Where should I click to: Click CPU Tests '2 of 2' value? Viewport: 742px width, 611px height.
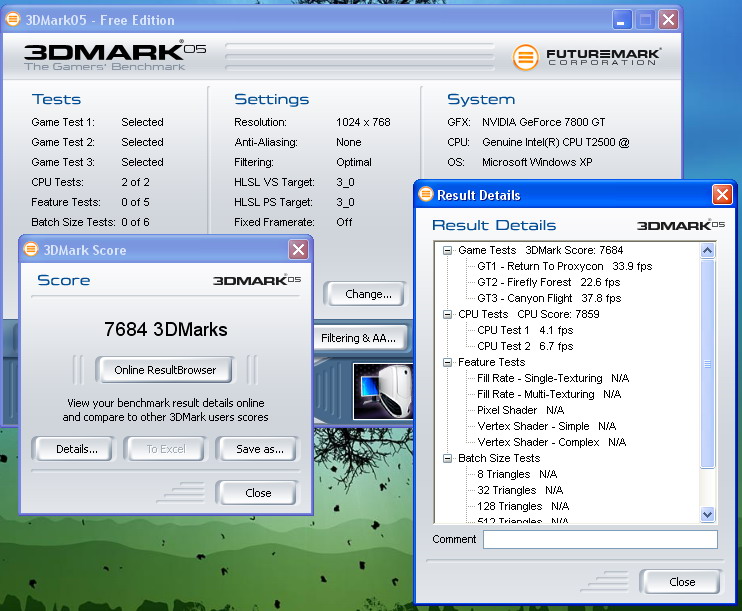click(x=135, y=182)
